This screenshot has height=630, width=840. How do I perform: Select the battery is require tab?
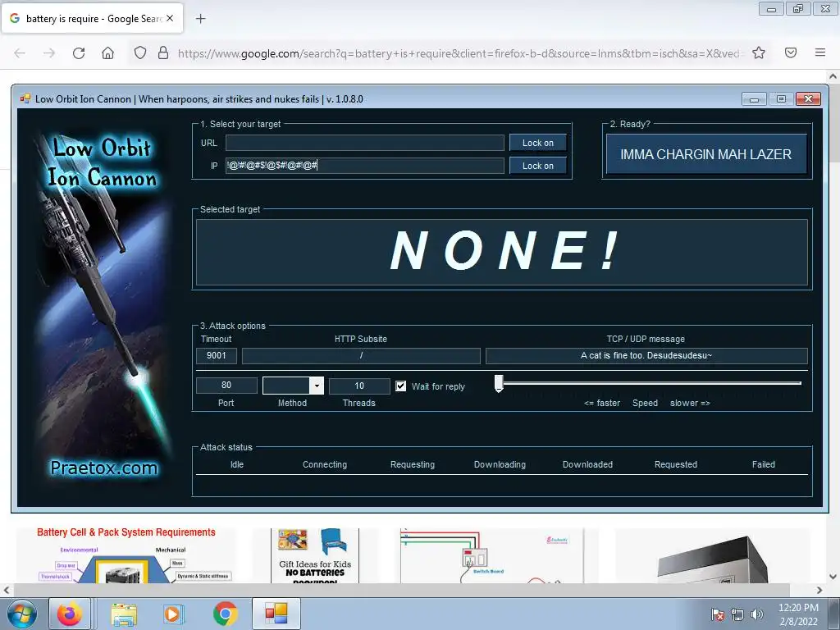coord(92,18)
